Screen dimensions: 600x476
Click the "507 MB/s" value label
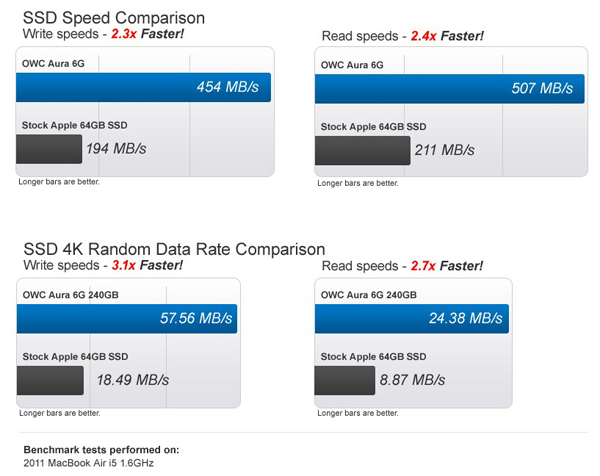538,88
